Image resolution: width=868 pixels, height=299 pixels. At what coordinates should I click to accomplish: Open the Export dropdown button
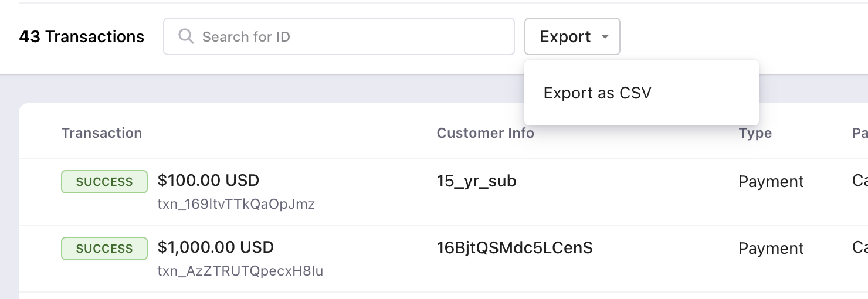click(565, 36)
